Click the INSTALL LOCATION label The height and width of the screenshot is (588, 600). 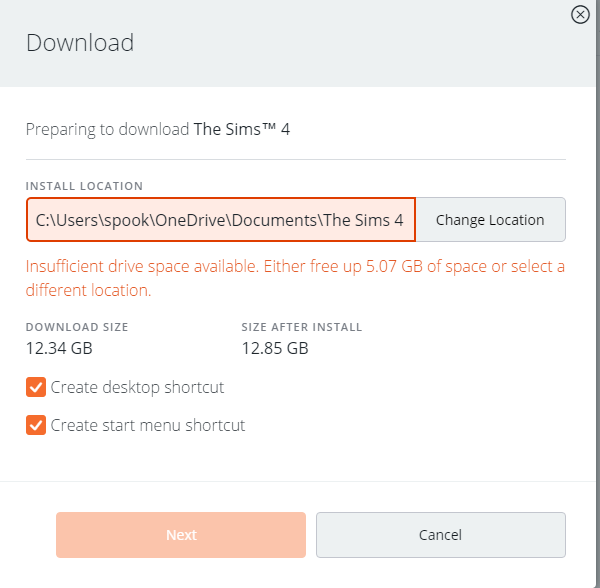84,186
